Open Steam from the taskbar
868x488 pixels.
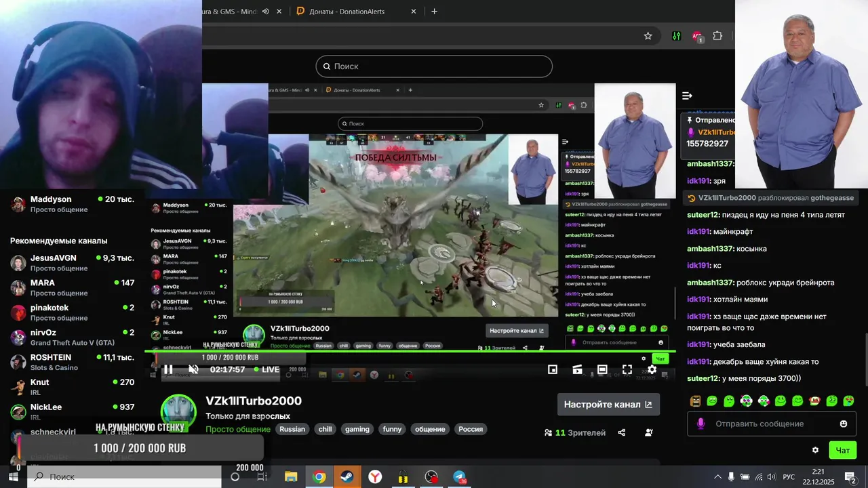pos(347,476)
